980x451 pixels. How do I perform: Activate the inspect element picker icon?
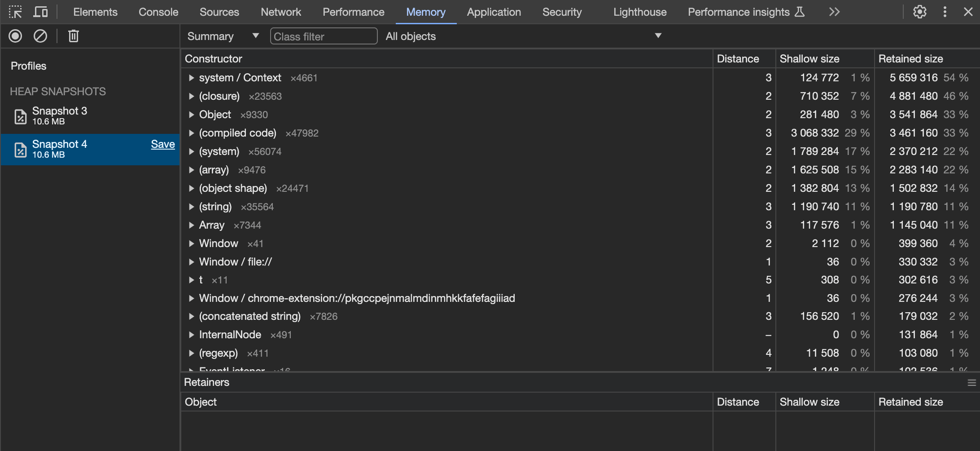tap(15, 12)
